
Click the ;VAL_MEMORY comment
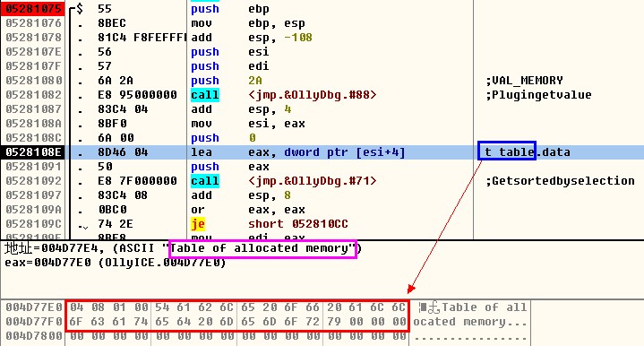pos(525,81)
